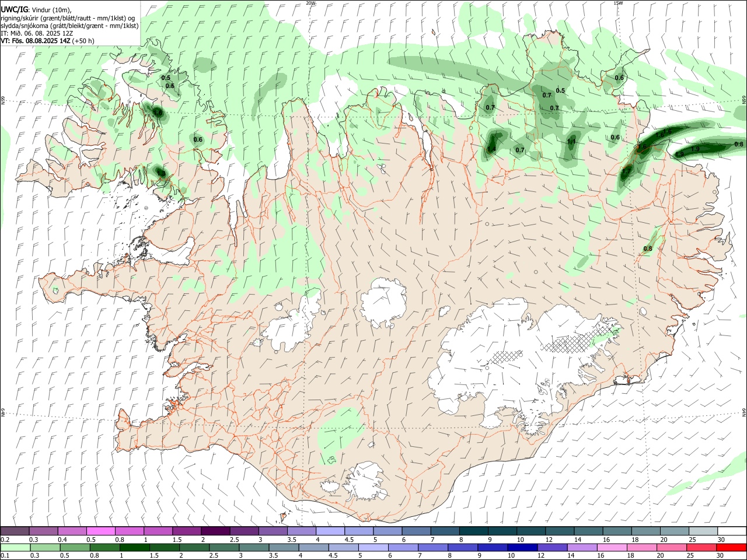Pick the lightest green swatch starting rain scale
Viewport: 747px width, 560px height.
point(15,547)
